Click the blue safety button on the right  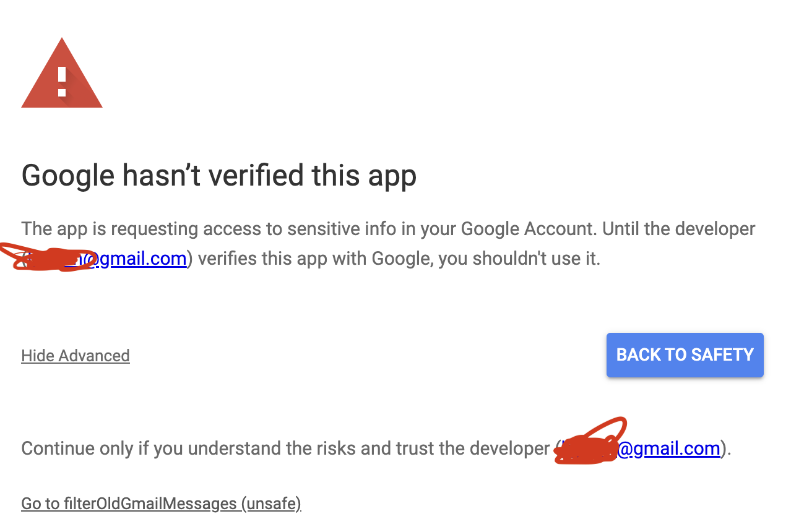(685, 354)
